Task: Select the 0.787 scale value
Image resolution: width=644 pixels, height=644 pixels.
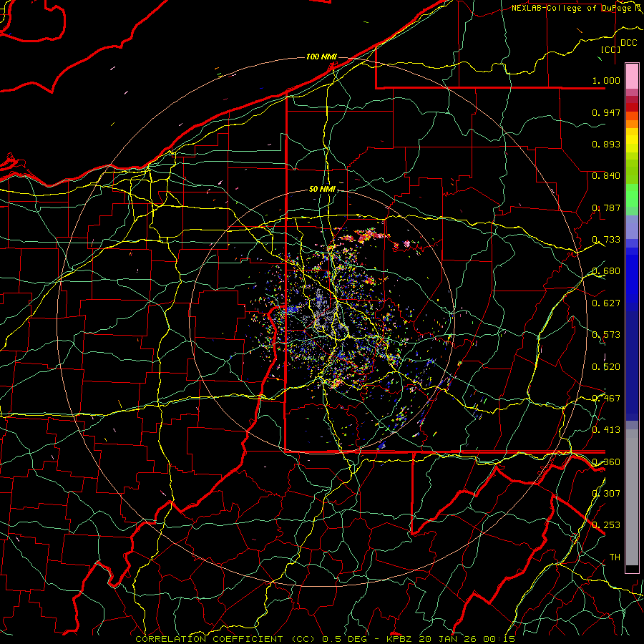Action: (x=606, y=208)
